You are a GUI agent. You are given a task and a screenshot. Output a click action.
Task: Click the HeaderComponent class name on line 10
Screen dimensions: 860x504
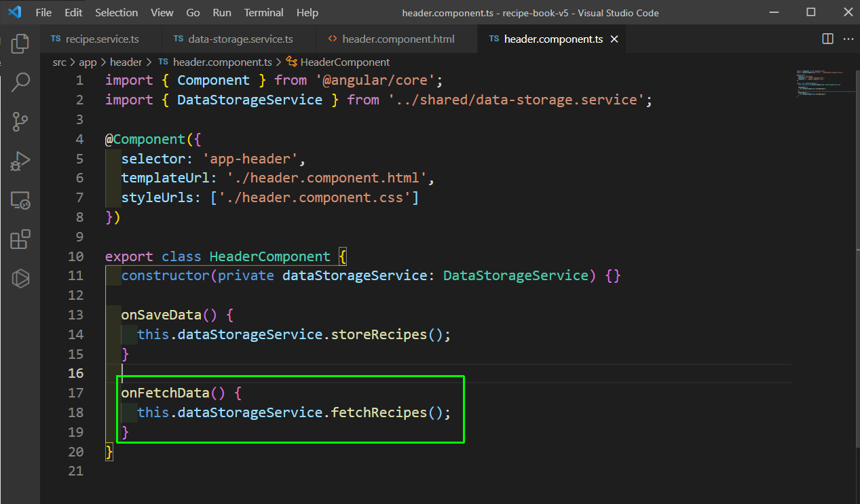269,256
